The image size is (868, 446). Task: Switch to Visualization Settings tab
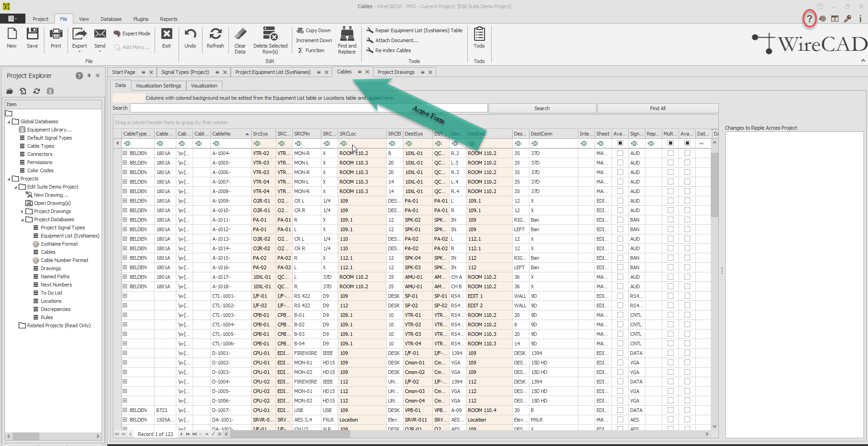coord(158,86)
